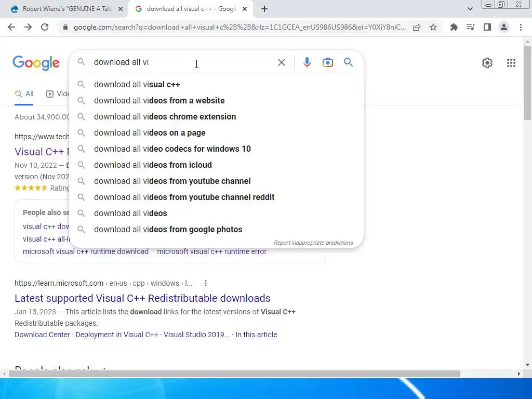Select the 'download all visual c++' tab
Image resolution: width=532 pixels, height=399 pixels.
pos(191,9)
